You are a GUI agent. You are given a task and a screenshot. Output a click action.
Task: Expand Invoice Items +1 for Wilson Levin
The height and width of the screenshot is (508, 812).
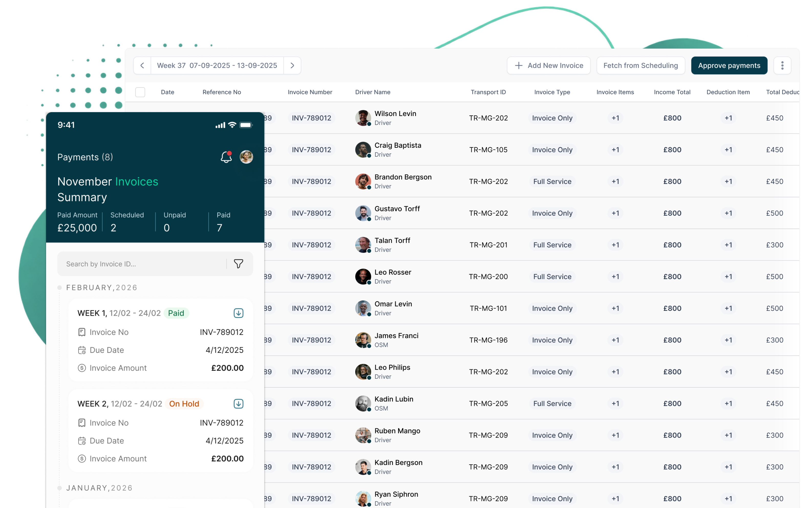point(615,118)
